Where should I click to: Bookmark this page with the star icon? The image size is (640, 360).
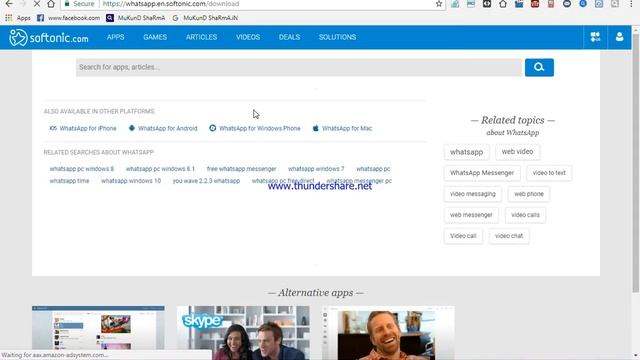(439, 4)
